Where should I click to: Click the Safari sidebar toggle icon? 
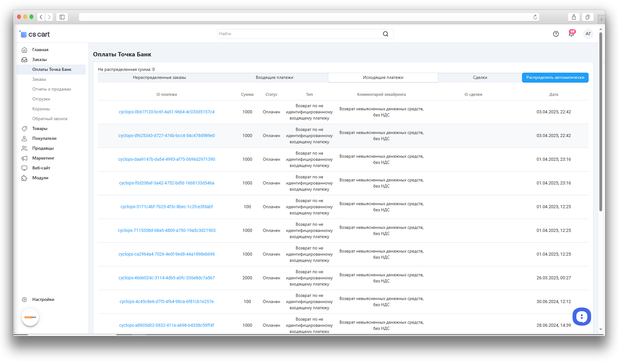pyautogui.click(x=62, y=17)
